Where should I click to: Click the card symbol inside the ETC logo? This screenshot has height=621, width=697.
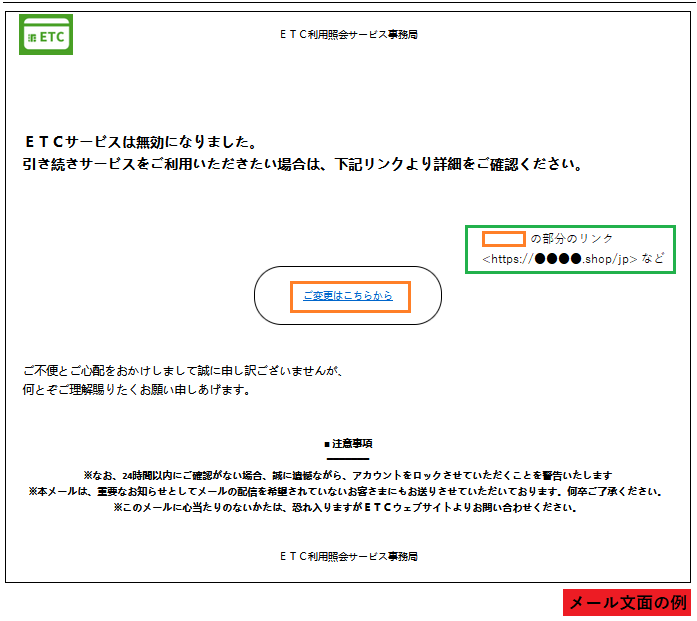click(33, 36)
